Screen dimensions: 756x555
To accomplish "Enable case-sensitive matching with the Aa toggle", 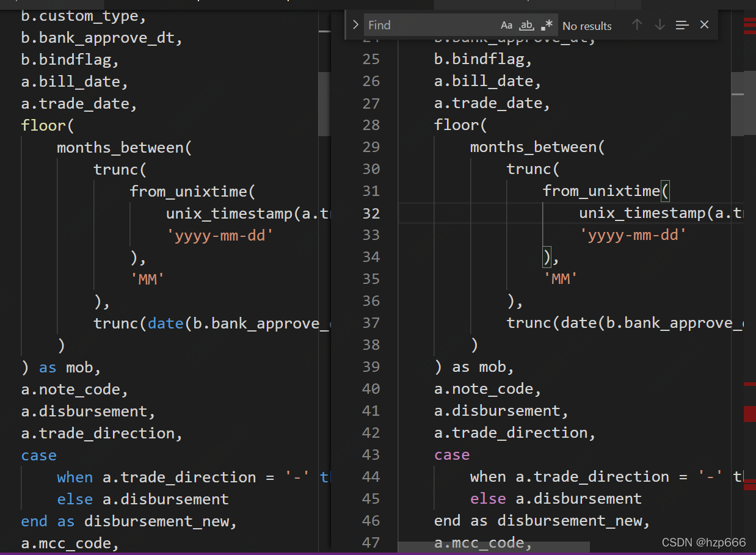I will tap(506, 25).
